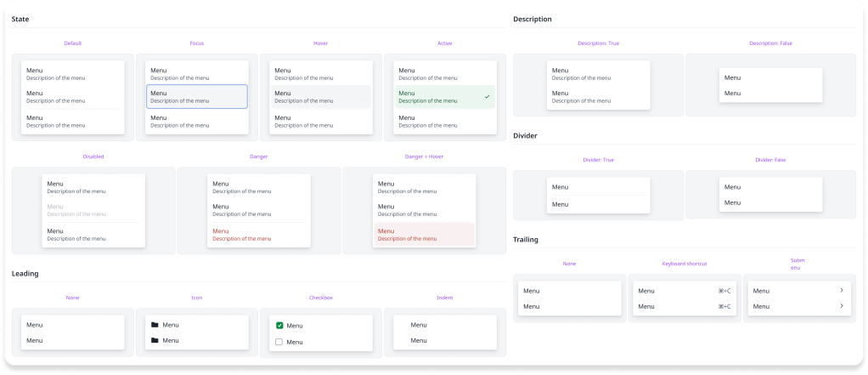Check the empty Menu checkbox
Screen dimensions: 868x375
[x=279, y=342]
